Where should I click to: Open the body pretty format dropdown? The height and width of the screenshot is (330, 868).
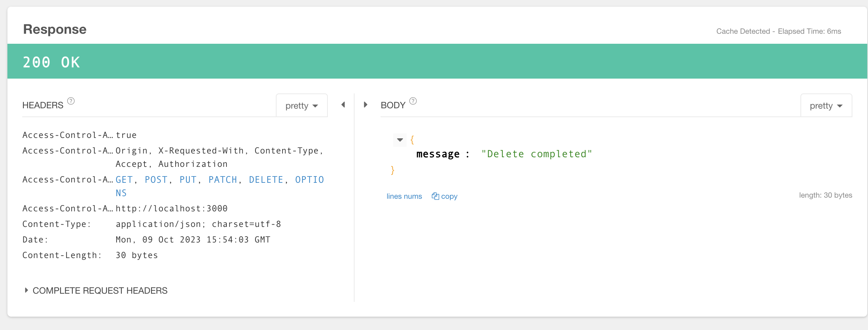pos(826,106)
